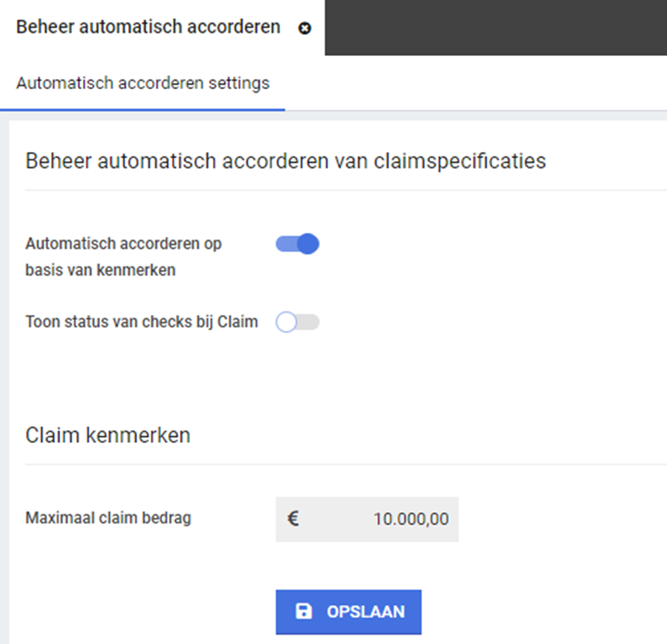Click the claimspecificaties page heading
The width and height of the screenshot is (667, 644).
click(x=285, y=160)
